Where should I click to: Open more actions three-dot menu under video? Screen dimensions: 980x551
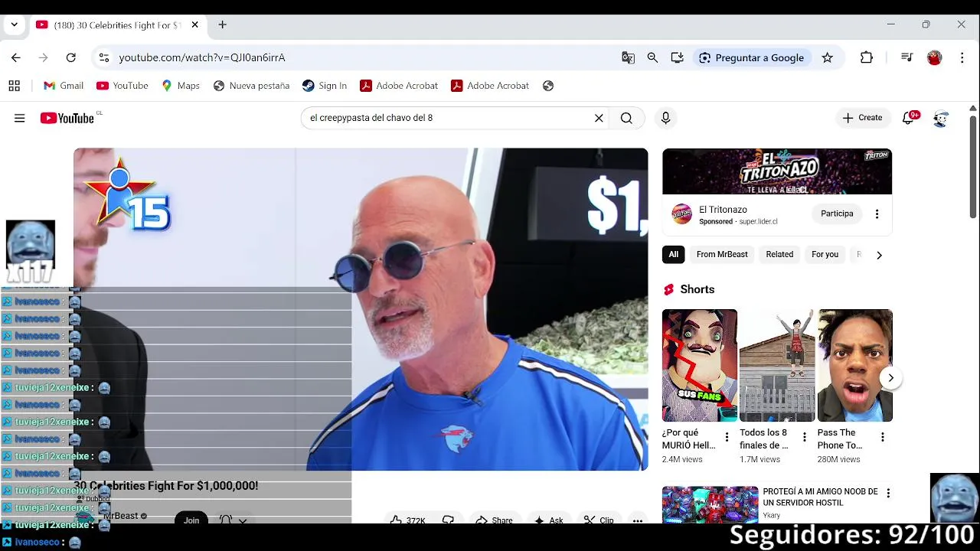pyautogui.click(x=637, y=520)
